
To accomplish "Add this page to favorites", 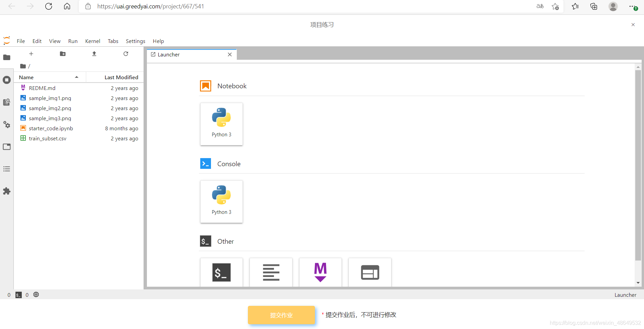I will click(x=555, y=6).
